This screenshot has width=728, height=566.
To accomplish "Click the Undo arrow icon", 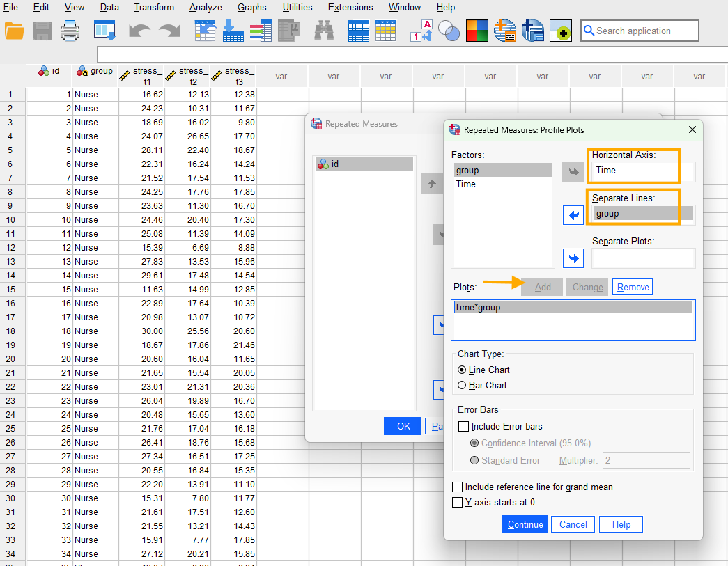I will (x=139, y=31).
